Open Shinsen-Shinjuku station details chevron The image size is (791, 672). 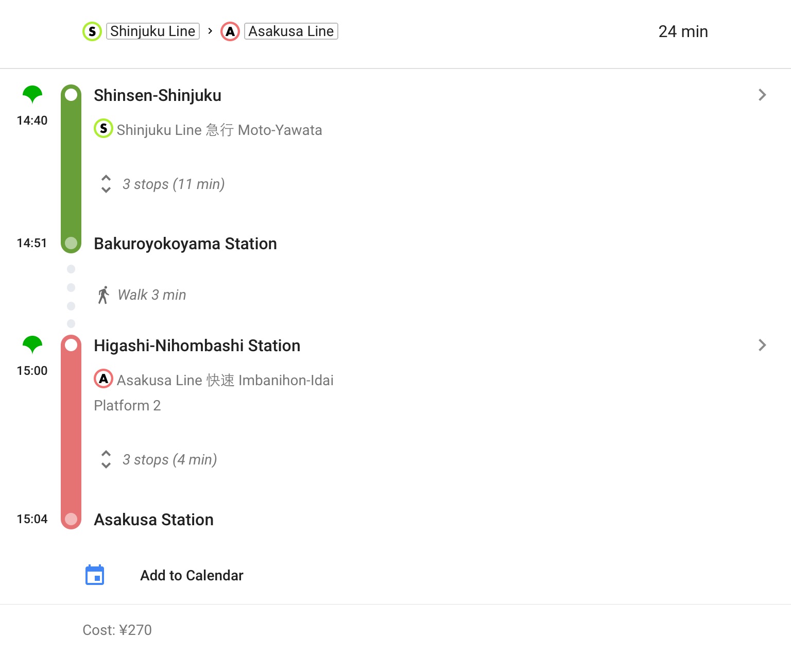click(x=762, y=95)
